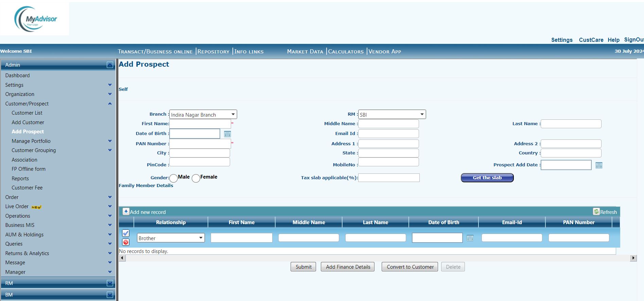Image resolution: width=644 pixels, height=301 pixels.
Task: Click the Email Id input field
Action: point(388,134)
